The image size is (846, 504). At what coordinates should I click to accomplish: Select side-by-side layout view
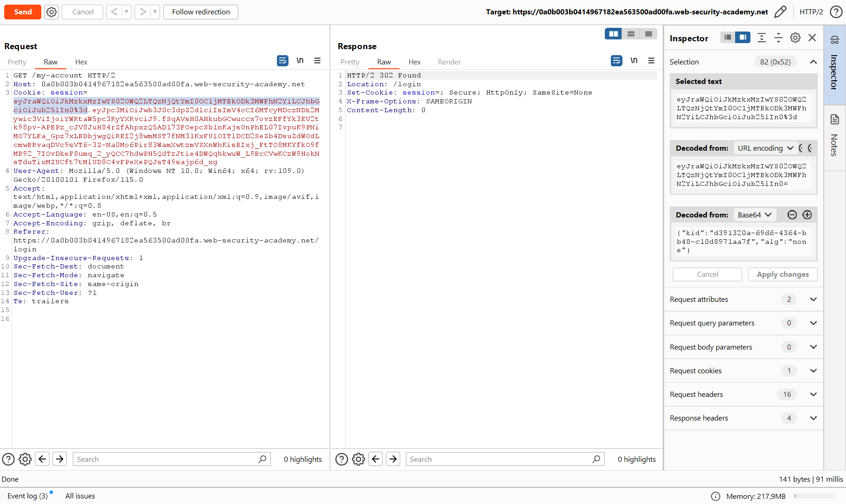pos(613,34)
